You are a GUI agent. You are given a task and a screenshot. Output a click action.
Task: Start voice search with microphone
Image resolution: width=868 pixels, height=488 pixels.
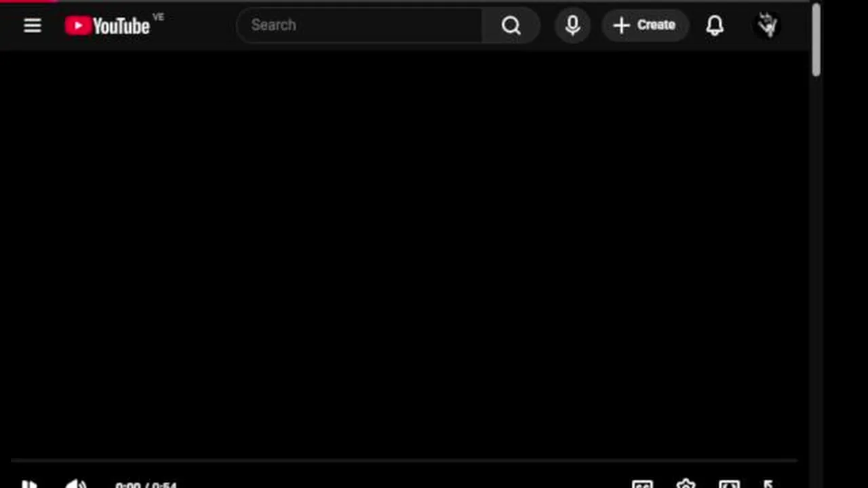coord(572,26)
